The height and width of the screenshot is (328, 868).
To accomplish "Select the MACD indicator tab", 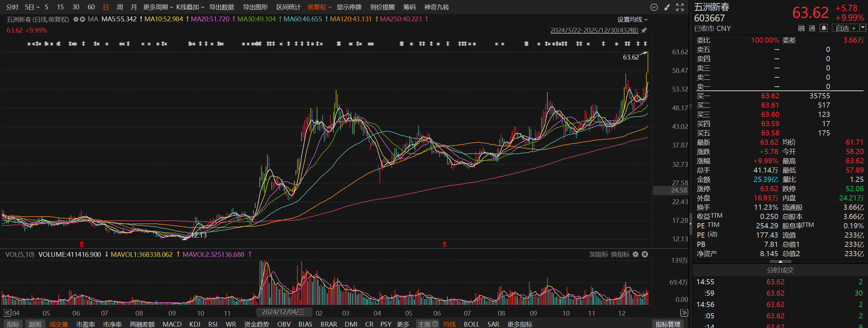I will tap(172, 324).
